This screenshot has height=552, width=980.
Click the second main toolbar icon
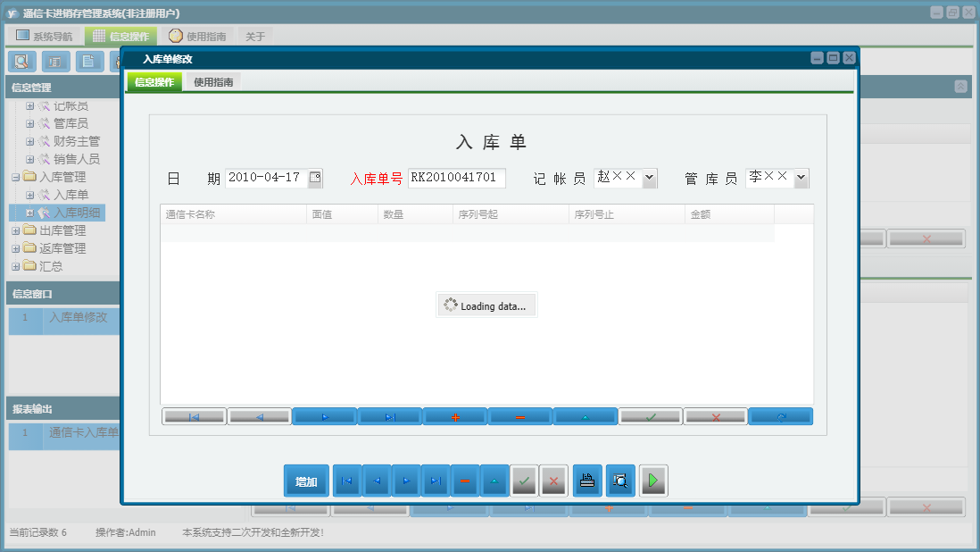tap(55, 62)
